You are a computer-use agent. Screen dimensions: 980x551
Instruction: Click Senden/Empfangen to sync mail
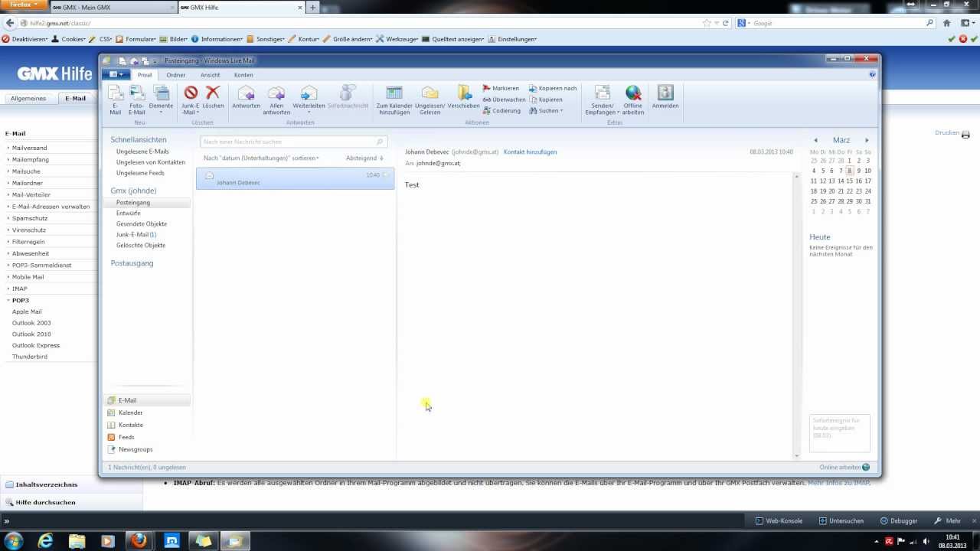[603, 100]
